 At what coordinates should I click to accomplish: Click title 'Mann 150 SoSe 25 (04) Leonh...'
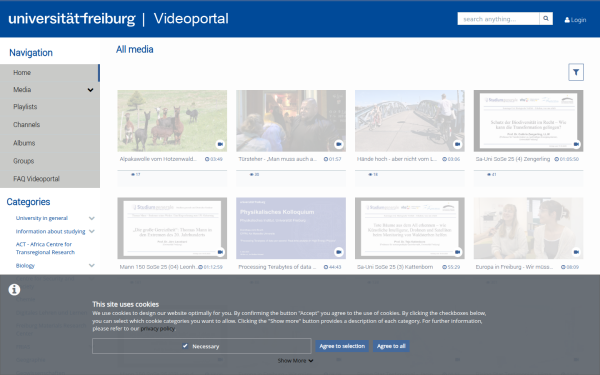point(159,267)
